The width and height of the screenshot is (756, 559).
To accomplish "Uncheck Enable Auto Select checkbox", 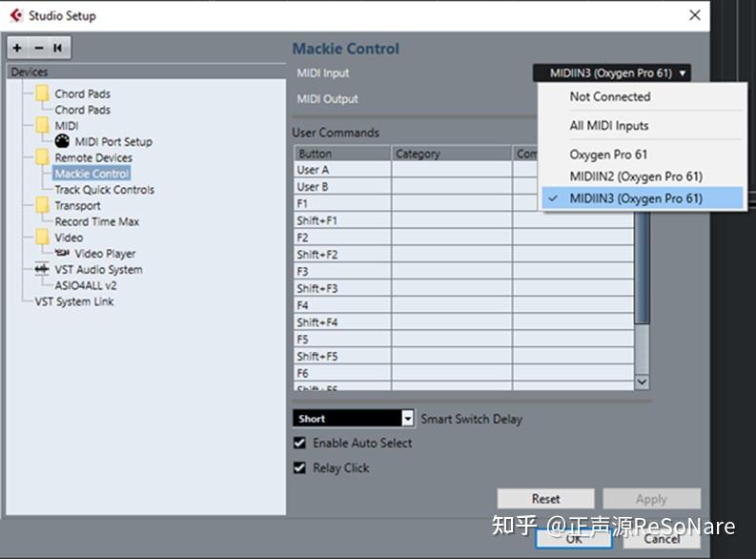I will point(300,443).
